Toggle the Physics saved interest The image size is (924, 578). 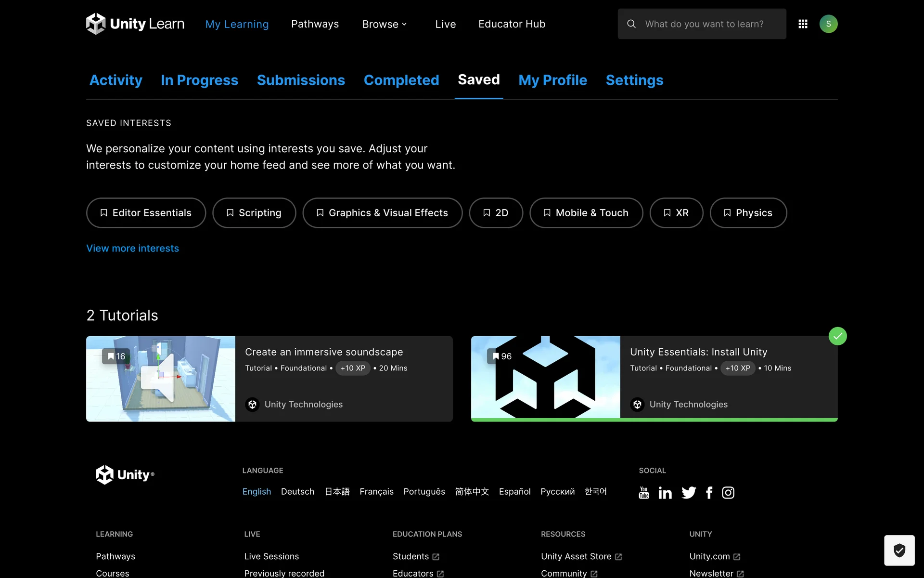click(x=748, y=213)
